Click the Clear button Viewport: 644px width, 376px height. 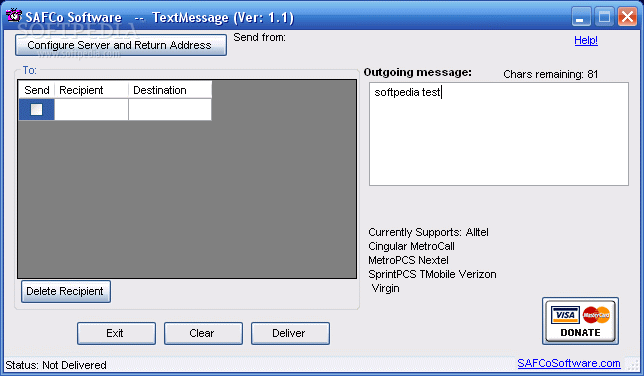point(203,333)
